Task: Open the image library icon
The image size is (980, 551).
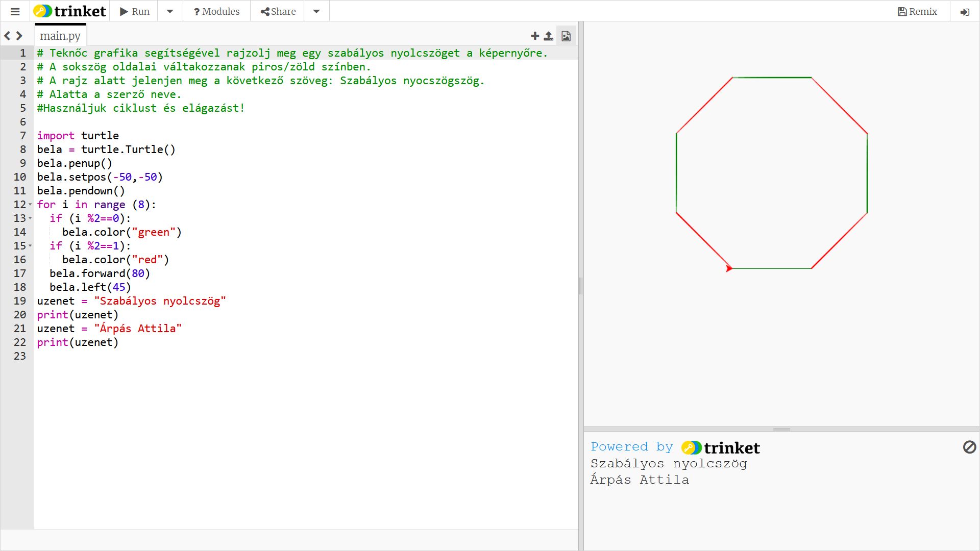Action: tap(566, 36)
